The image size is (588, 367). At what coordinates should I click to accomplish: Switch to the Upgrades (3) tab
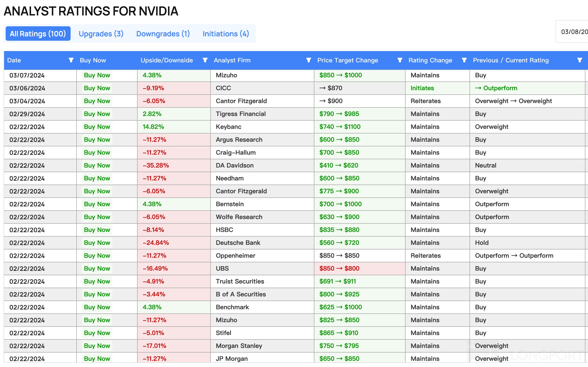[x=101, y=34]
